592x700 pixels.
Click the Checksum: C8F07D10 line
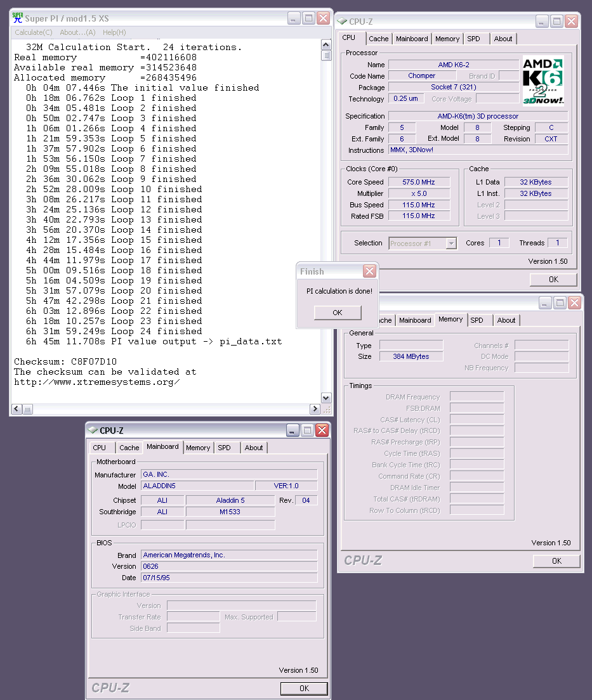pos(65,361)
